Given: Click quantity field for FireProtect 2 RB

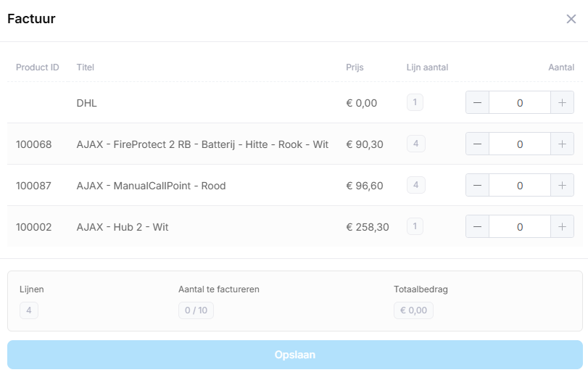Looking at the screenshot, I should click(x=519, y=144).
